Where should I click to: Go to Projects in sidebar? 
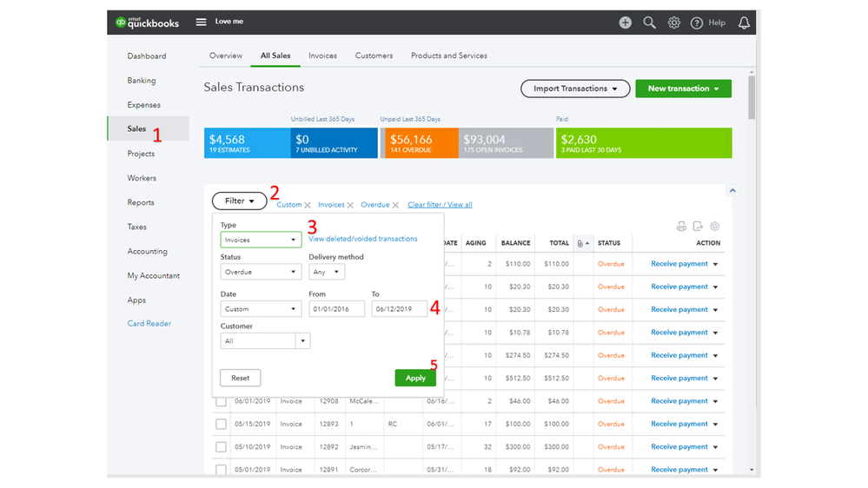(141, 154)
